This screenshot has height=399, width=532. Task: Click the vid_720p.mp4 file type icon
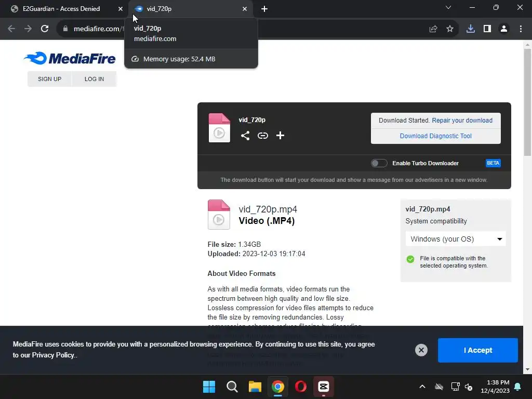click(219, 215)
